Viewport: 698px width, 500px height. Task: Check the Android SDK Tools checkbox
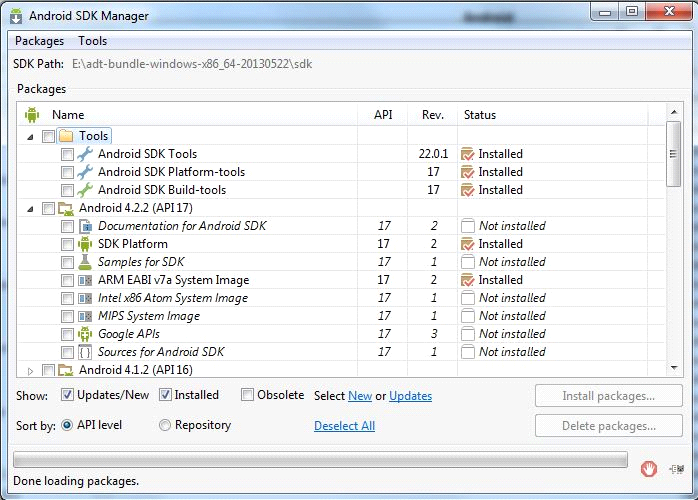pyautogui.click(x=67, y=154)
